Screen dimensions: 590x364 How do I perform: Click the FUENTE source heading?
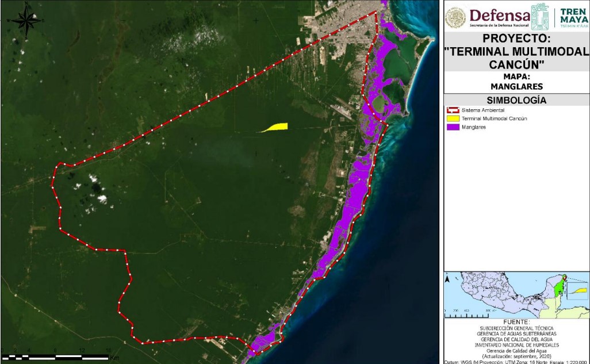[x=516, y=322]
